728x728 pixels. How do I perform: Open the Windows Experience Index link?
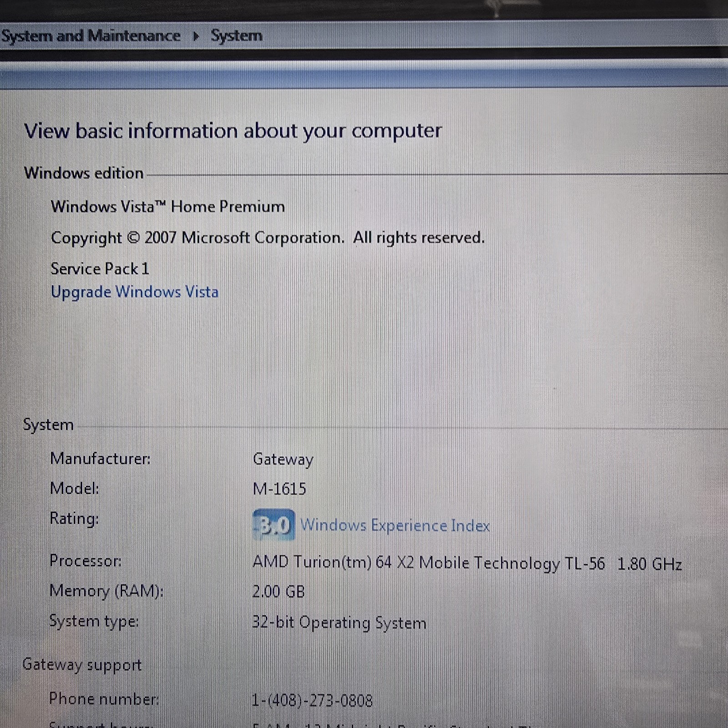pos(395,526)
